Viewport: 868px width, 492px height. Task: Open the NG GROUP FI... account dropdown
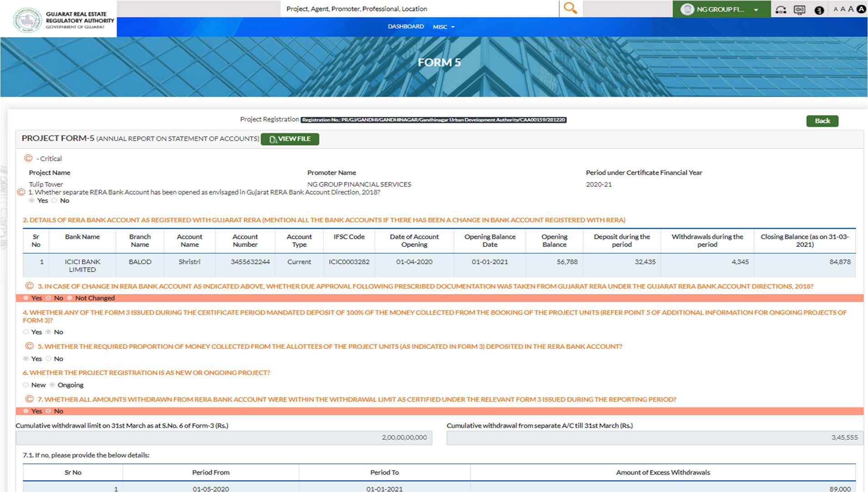click(721, 9)
